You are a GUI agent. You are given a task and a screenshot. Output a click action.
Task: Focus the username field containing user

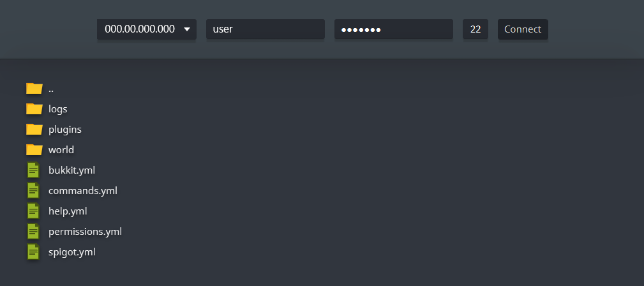pyautogui.click(x=266, y=29)
